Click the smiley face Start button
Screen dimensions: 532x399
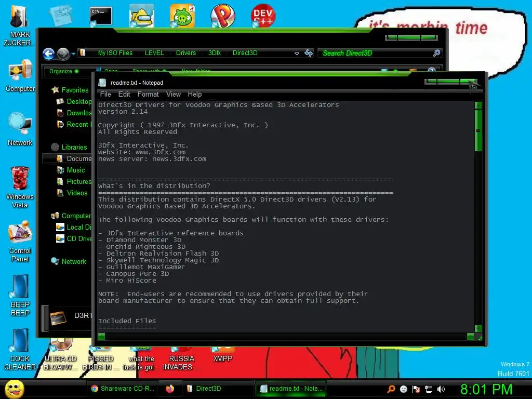pyautogui.click(x=14, y=389)
